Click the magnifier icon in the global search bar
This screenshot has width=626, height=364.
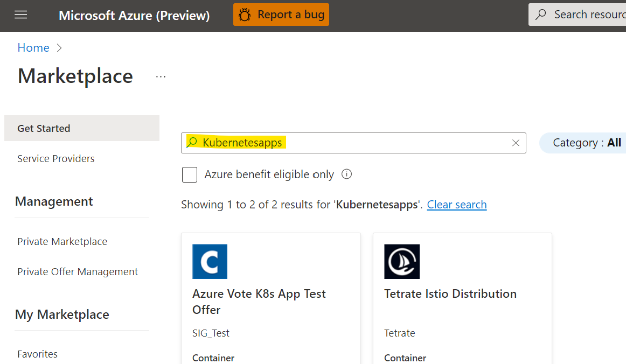click(x=541, y=15)
